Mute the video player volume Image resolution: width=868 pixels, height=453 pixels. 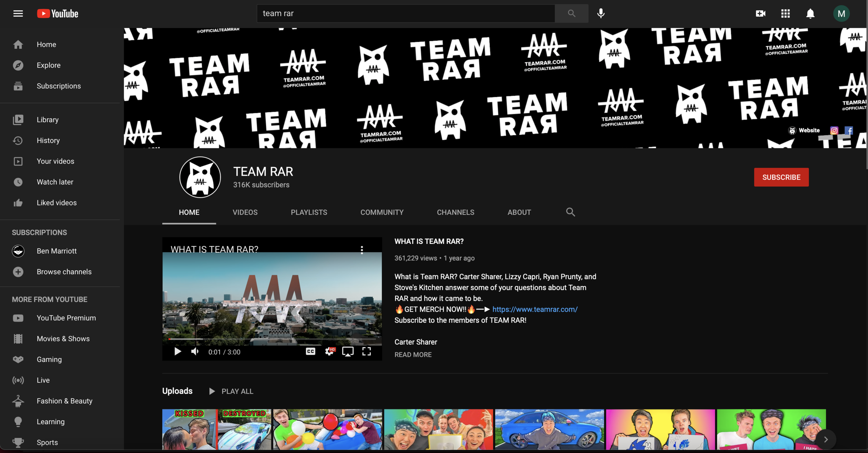point(195,352)
